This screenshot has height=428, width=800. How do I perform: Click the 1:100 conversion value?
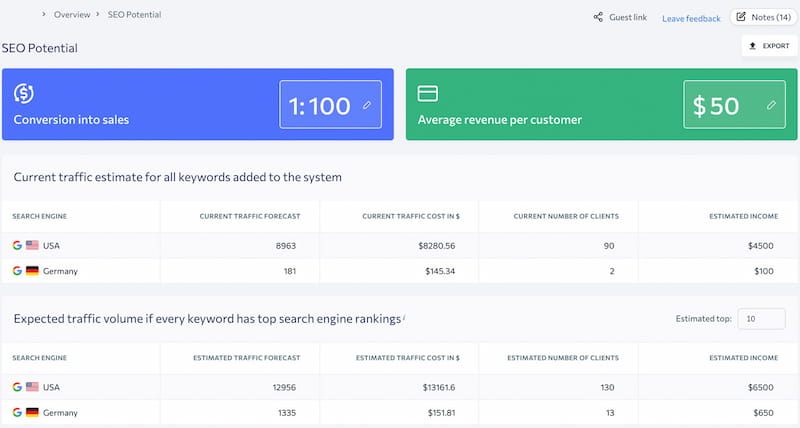tap(319, 106)
